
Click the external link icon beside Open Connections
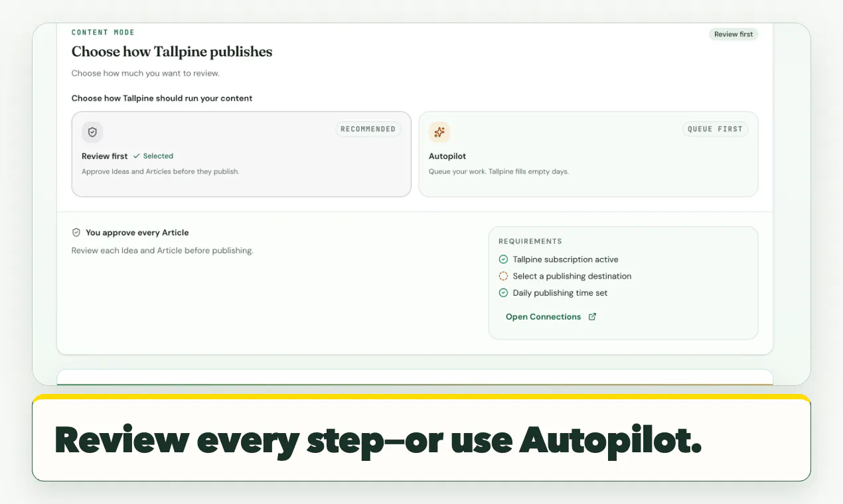pos(592,317)
